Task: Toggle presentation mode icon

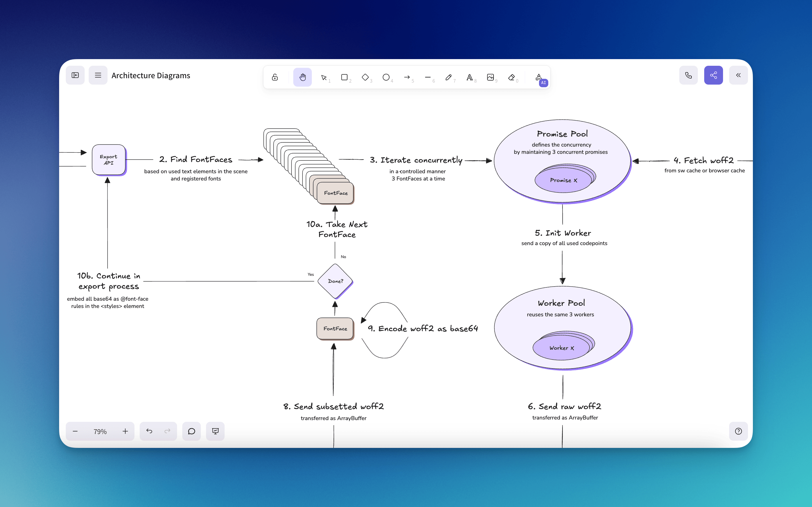Action: (215, 431)
